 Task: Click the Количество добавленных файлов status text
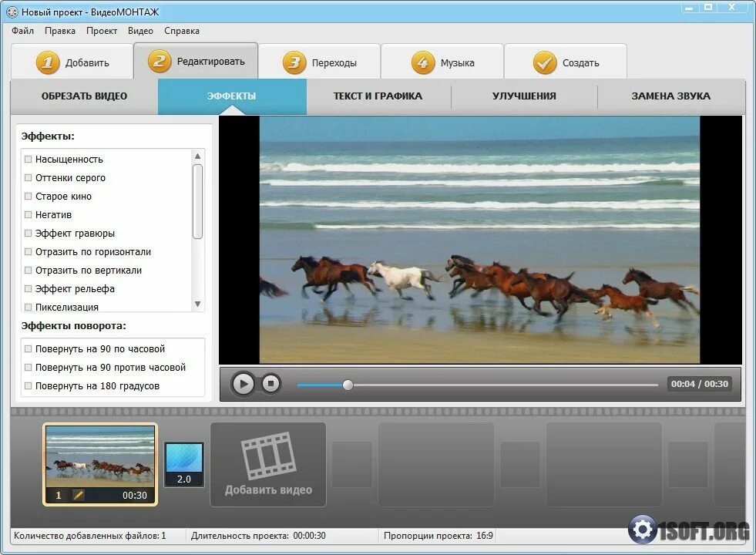point(89,536)
